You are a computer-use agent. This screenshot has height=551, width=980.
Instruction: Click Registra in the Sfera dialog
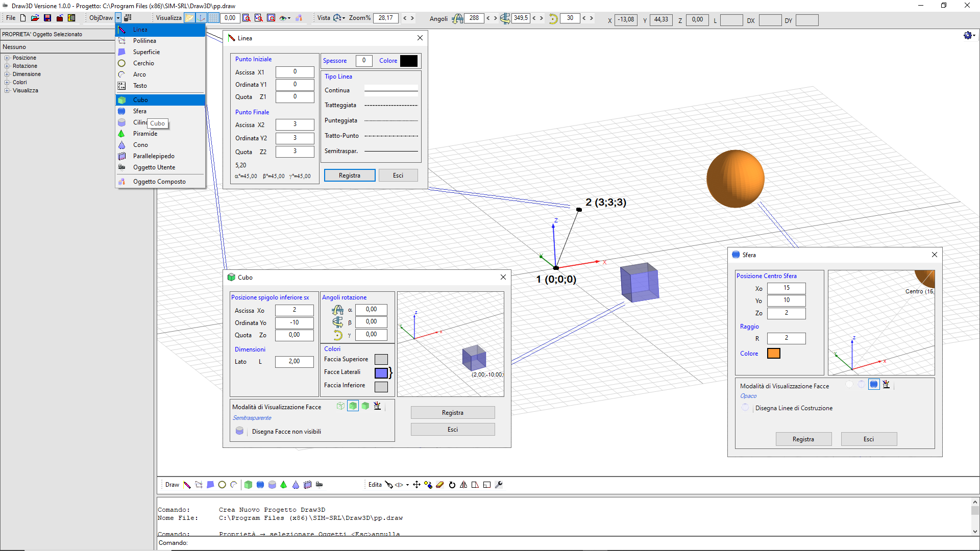803,439
